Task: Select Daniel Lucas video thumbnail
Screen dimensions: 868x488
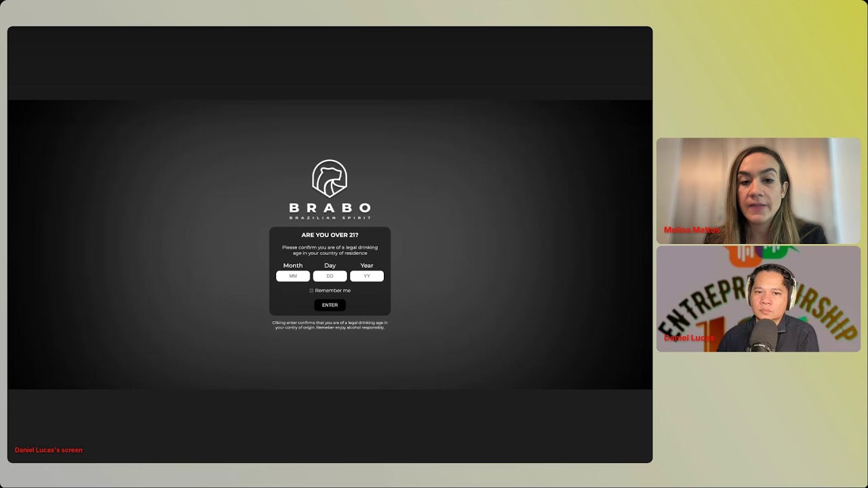Action: tap(758, 299)
